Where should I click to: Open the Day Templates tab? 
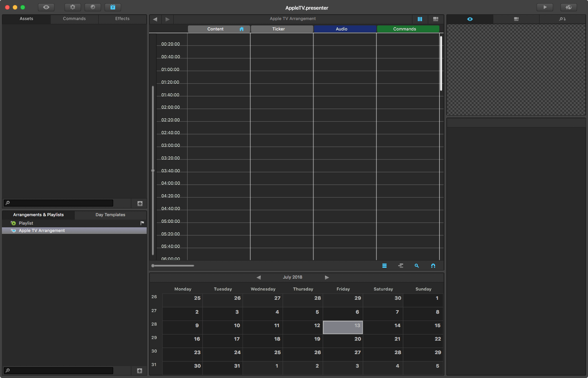pos(111,215)
